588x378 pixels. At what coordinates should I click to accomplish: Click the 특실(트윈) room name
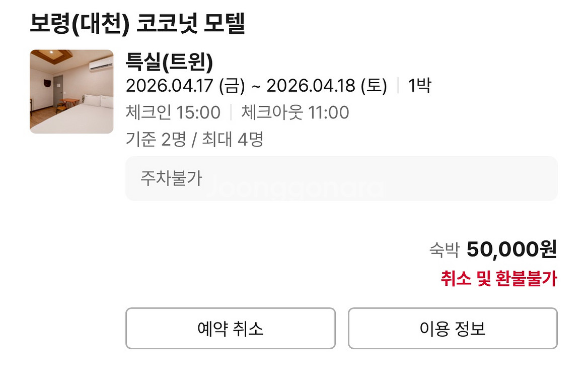click(170, 62)
